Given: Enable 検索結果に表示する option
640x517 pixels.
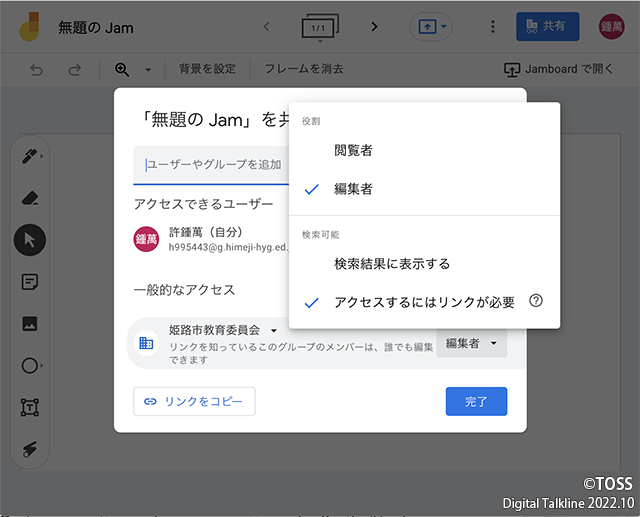Looking at the screenshot, I should click(x=392, y=264).
